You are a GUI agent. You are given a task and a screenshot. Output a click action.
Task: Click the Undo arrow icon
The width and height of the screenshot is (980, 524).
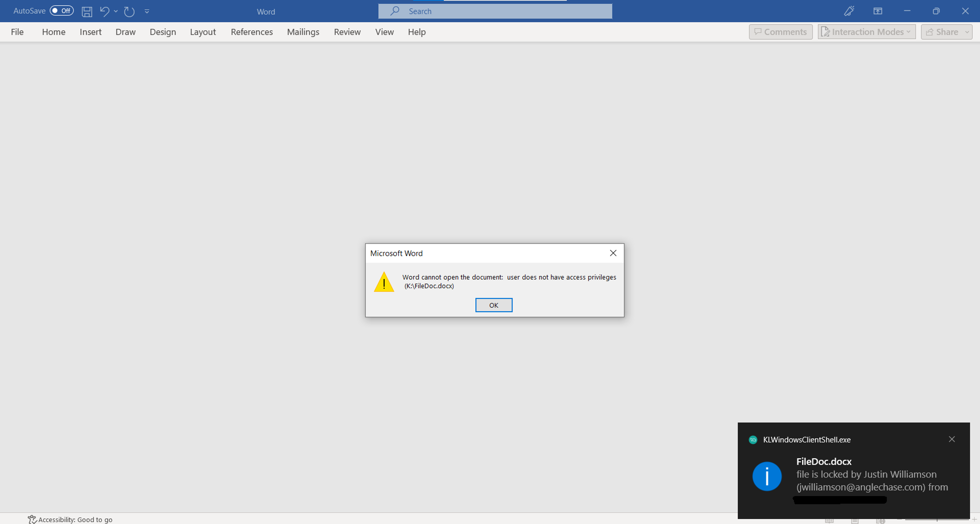point(104,11)
